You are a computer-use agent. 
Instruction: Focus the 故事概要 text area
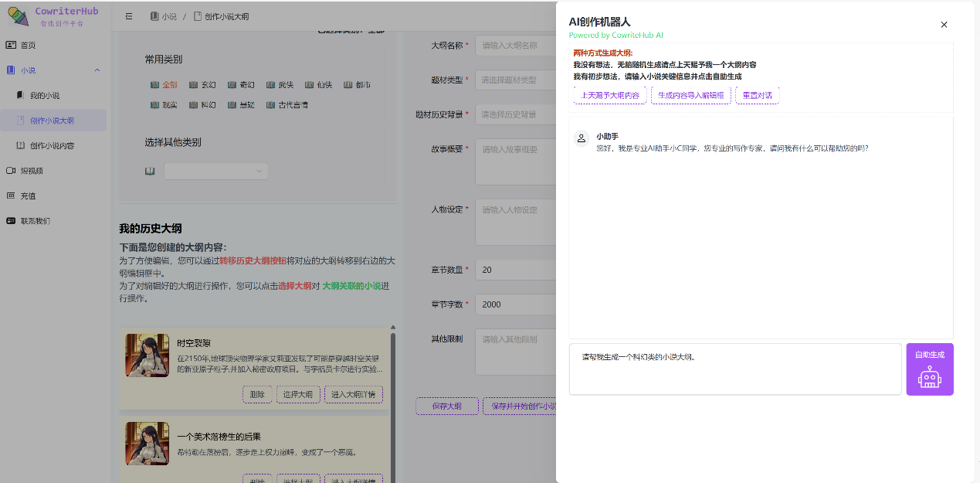click(x=515, y=162)
